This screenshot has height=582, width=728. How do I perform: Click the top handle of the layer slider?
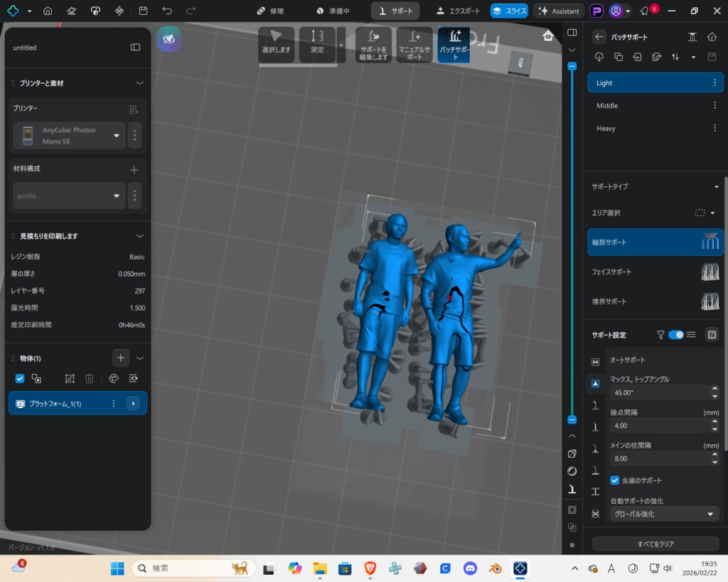(x=572, y=66)
